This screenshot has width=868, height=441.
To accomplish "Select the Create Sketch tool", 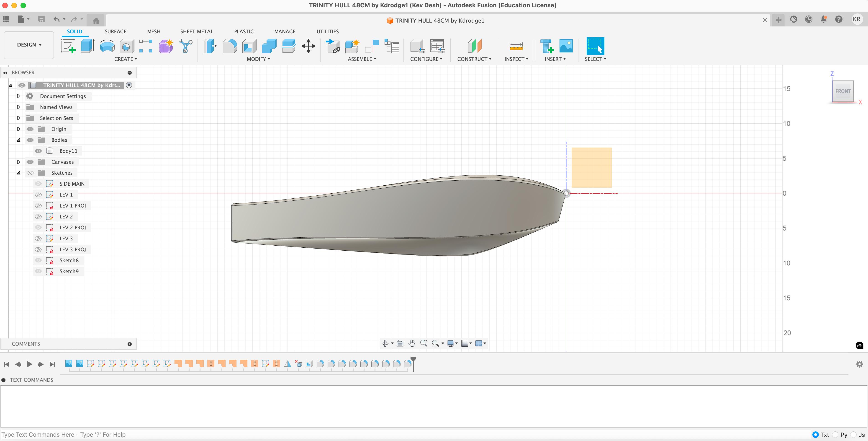I will (x=68, y=46).
